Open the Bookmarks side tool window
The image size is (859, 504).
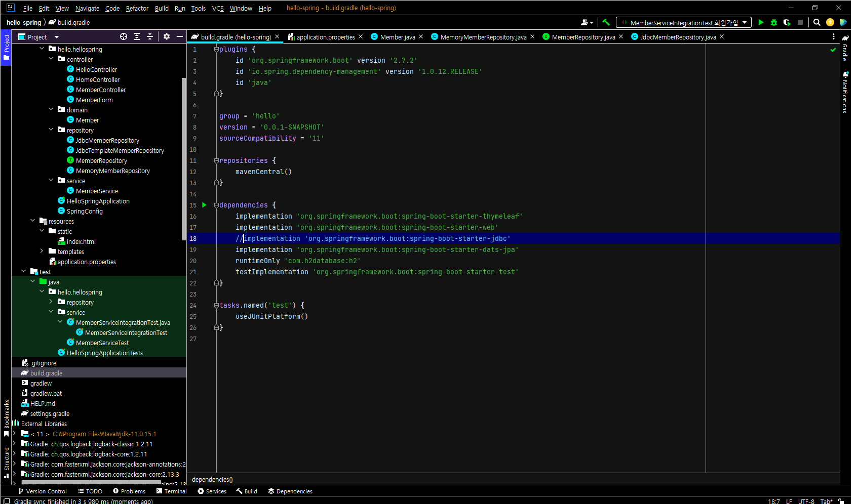click(7, 418)
